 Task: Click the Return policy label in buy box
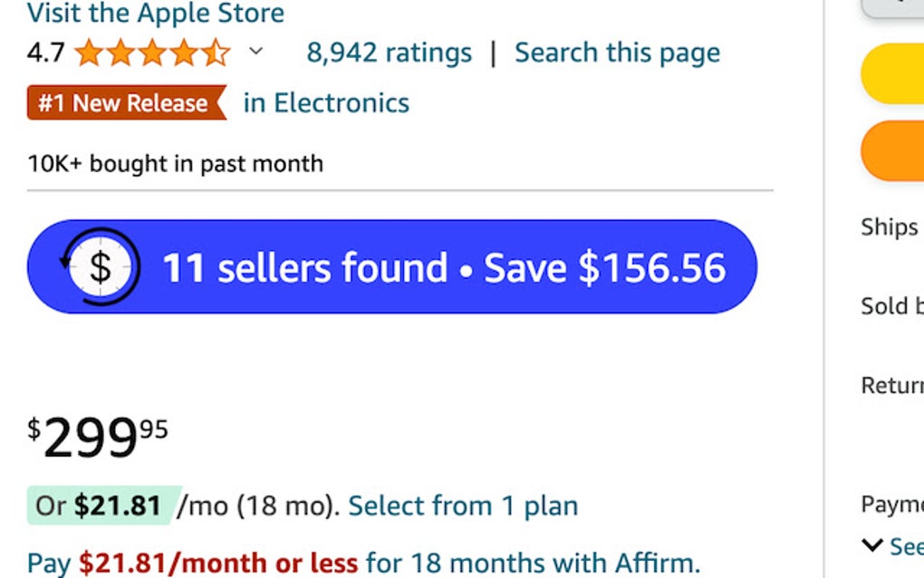pyautogui.click(x=892, y=385)
